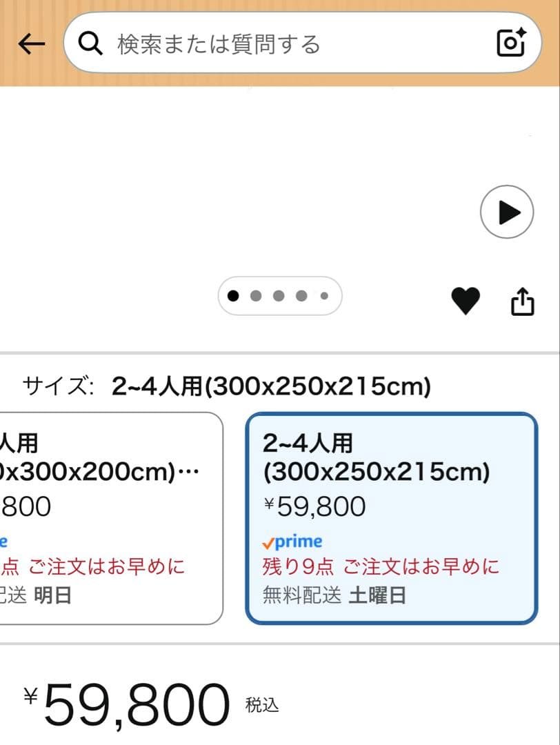Tap the camera icon to search by photo
The height and width of the screenshot is (745, 560).
tap(510, 43)
